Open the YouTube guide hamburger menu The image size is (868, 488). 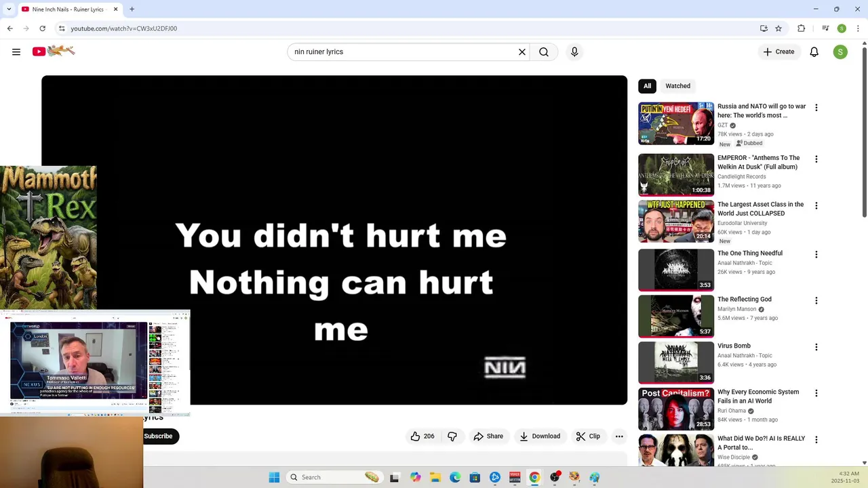point(16,52)
